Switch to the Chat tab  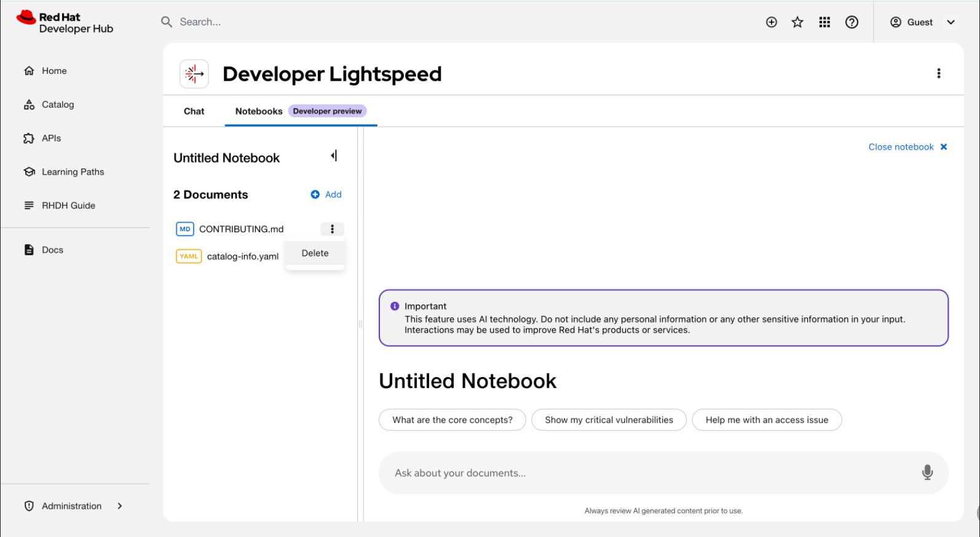(x=194, y=111)
